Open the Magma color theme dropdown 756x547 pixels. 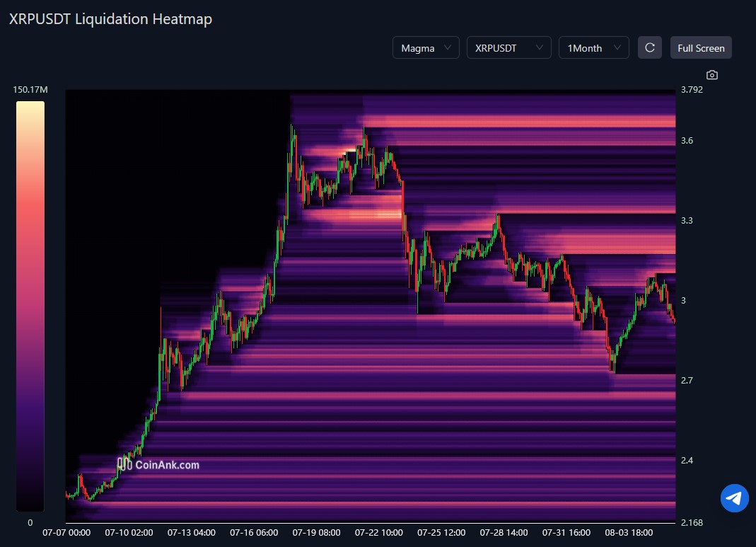(426, 47)
